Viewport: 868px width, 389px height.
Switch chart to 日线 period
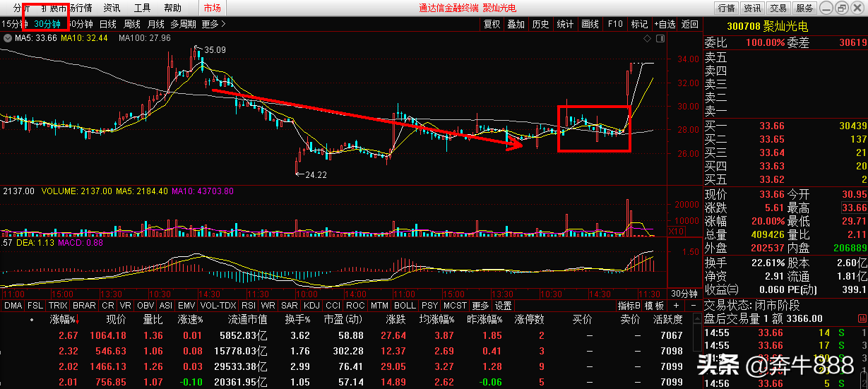pos(107,23)
